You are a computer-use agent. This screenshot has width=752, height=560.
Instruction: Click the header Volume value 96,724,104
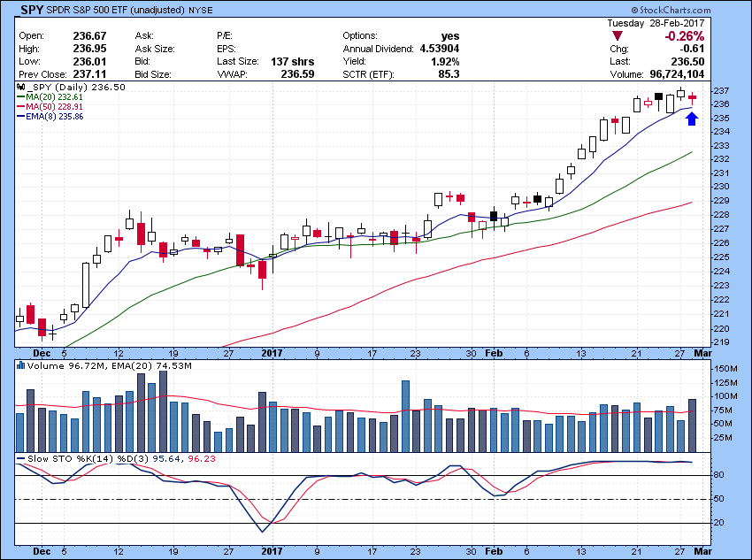(677, 74)
